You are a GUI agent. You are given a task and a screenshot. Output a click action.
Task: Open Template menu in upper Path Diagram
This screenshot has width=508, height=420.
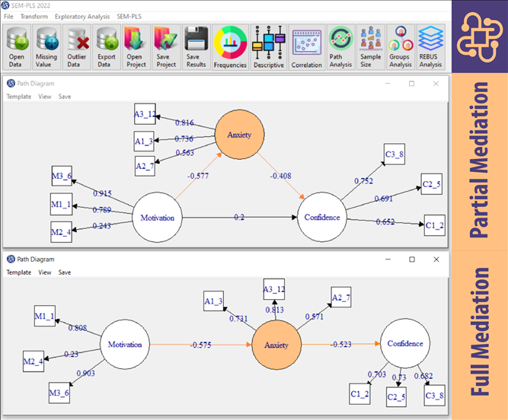tap(19, 97)
